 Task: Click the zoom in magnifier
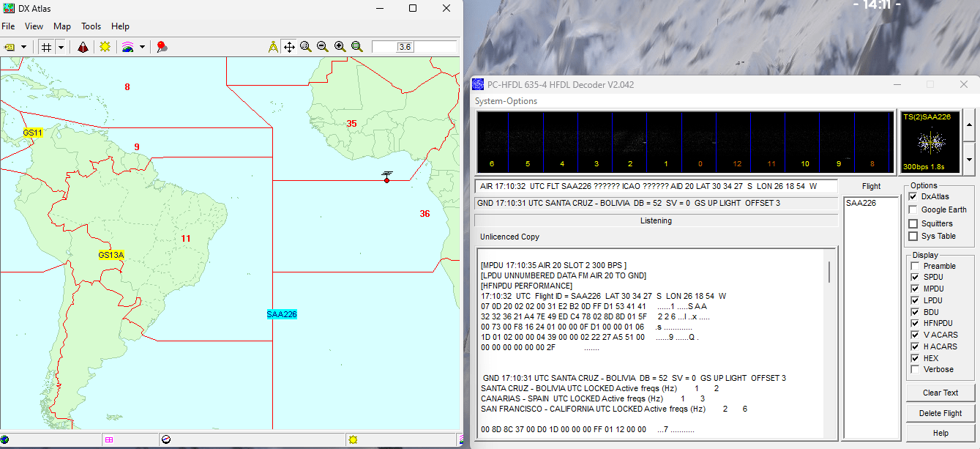pyautogui.click(x=340, y=47)
